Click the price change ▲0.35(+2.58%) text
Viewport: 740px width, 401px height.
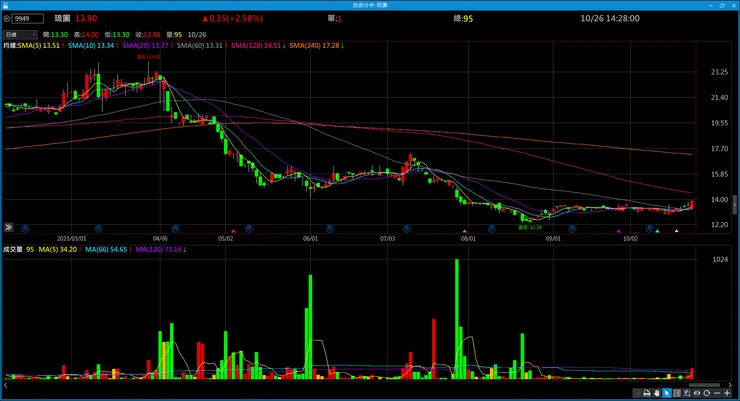[233, 18]
